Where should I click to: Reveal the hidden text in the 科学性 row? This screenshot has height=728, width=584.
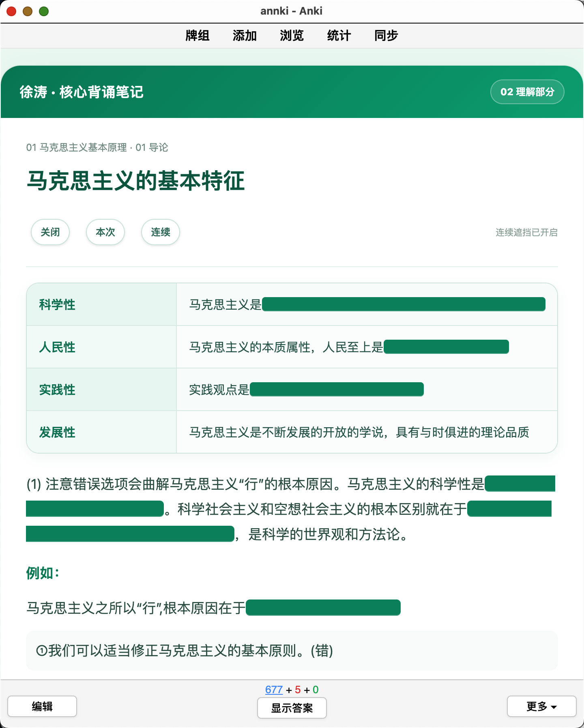(x=404, y=304)
